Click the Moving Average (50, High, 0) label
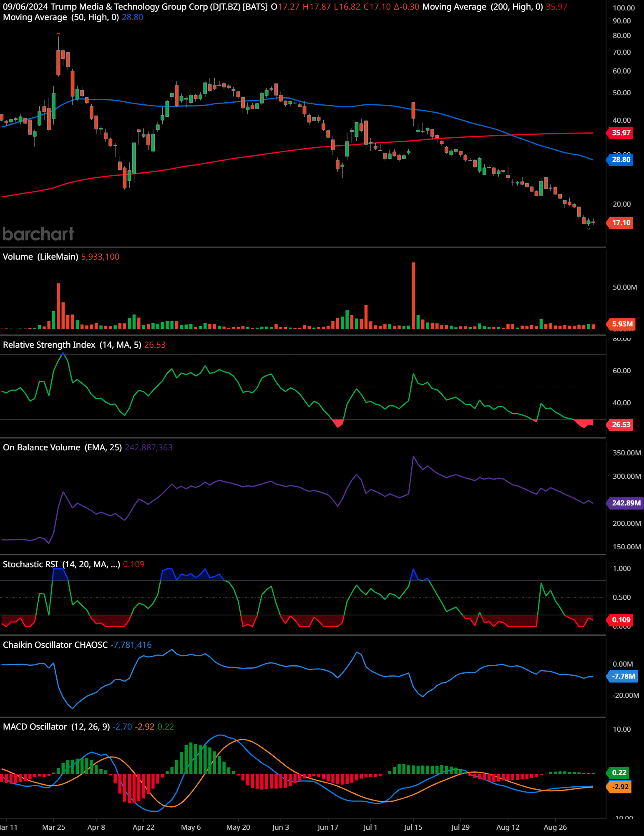This screenshot has height=836, width=644. 61,17
